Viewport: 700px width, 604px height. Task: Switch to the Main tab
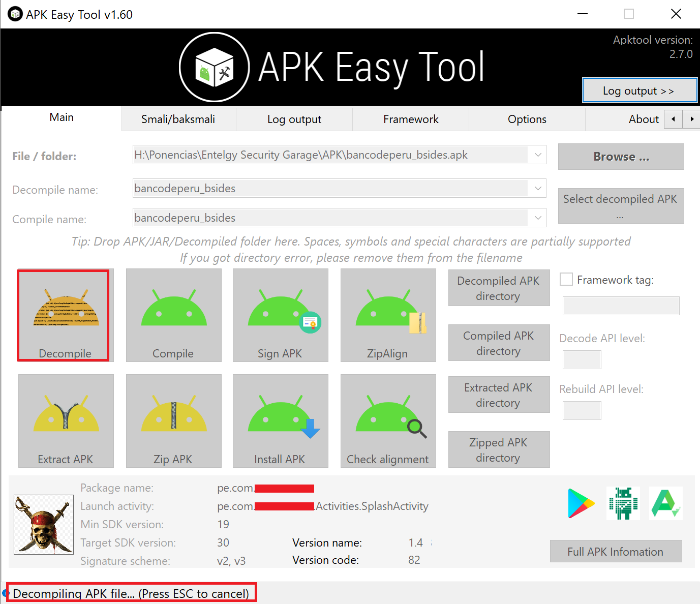point(62,117)
